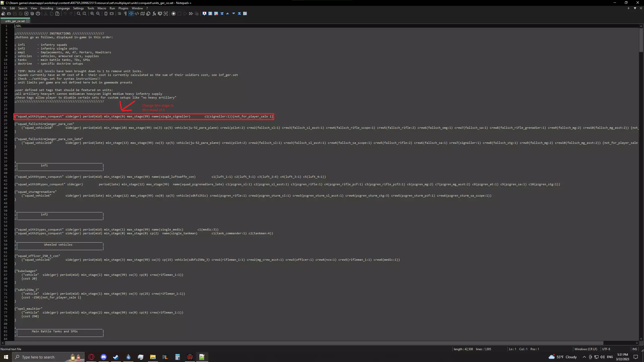644x362 pixels.
Task: Toggle Word Wrap in the toolbar
Action: [x=119, y=14]
